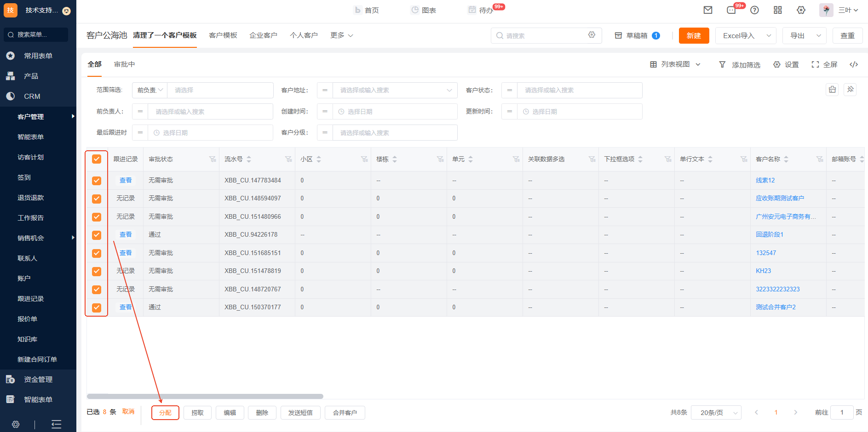The height and width of the screenshot is (432, 868).
Task: Click the pin filter panel icon
Action: click(x=850, y=90)
